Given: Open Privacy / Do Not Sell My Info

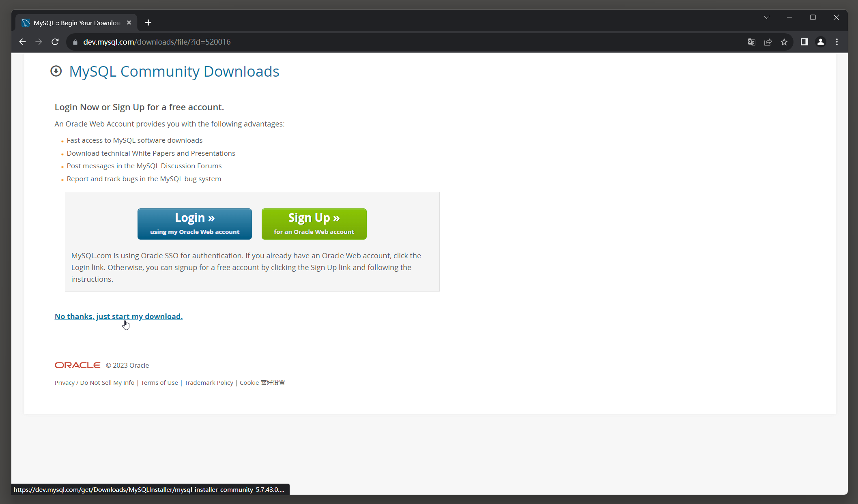Looking at the screenshot, I should 95,383.
